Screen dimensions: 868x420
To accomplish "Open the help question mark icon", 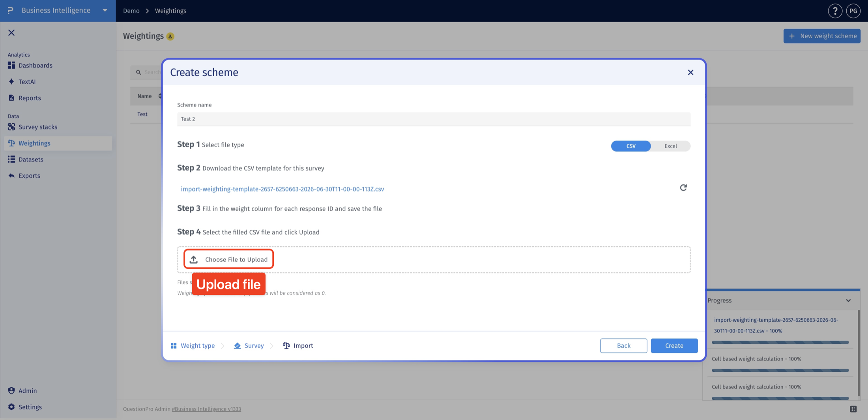I will coord(835,11).
